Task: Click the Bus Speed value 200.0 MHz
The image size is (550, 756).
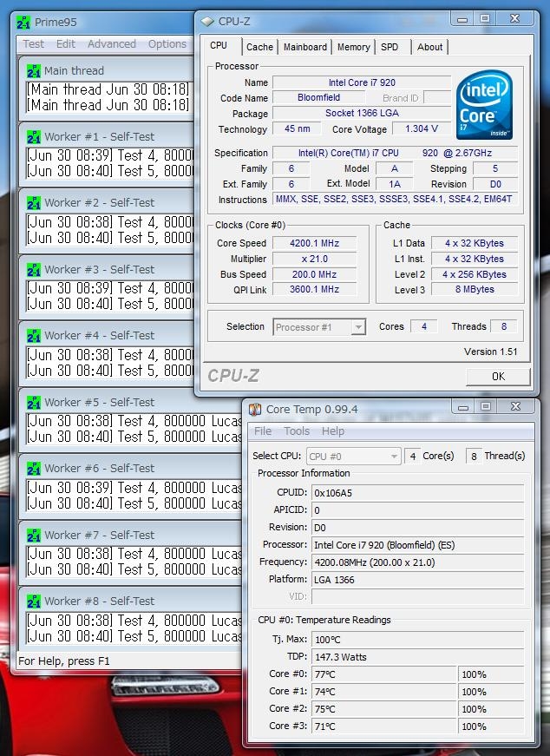Action: pos(314,274)
